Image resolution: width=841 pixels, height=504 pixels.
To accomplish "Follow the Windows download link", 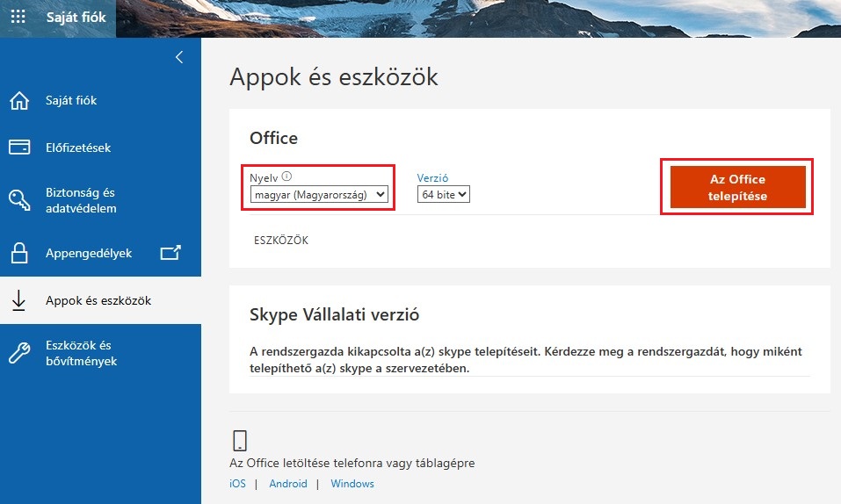I will click(x=352, y=484).
